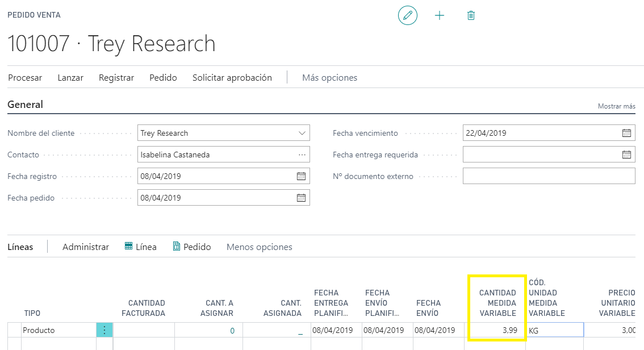Click the trash delete icon
Image resolution: width=644 pixels, height=350 pixels.
click(x=471, y=15)
